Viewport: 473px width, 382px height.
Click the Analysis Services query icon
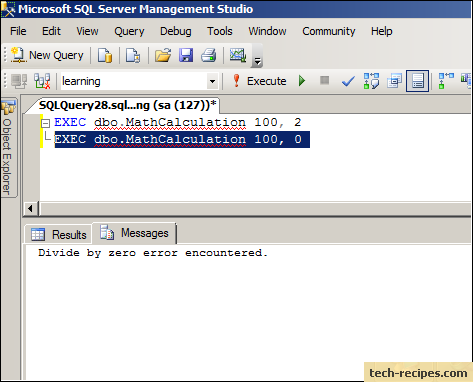click(133, 55)
